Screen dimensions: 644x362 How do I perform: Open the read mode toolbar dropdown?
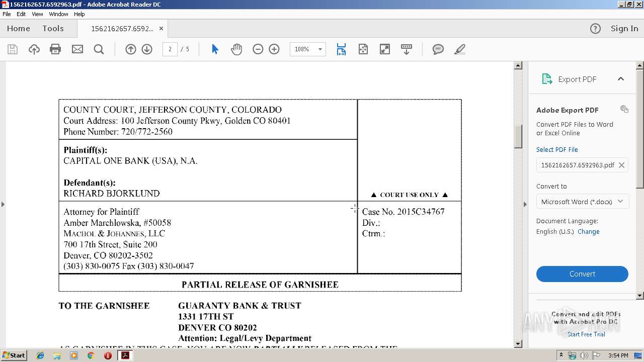[407, 49]
